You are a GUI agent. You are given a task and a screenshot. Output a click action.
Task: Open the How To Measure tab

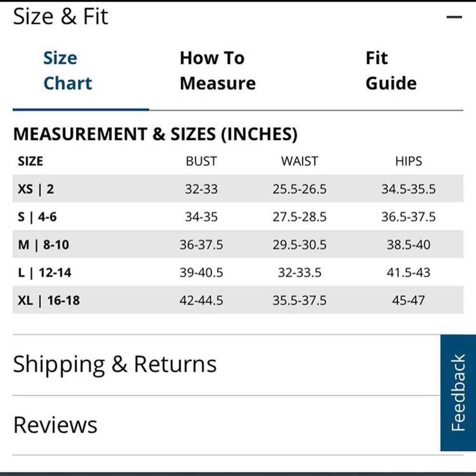218,70
